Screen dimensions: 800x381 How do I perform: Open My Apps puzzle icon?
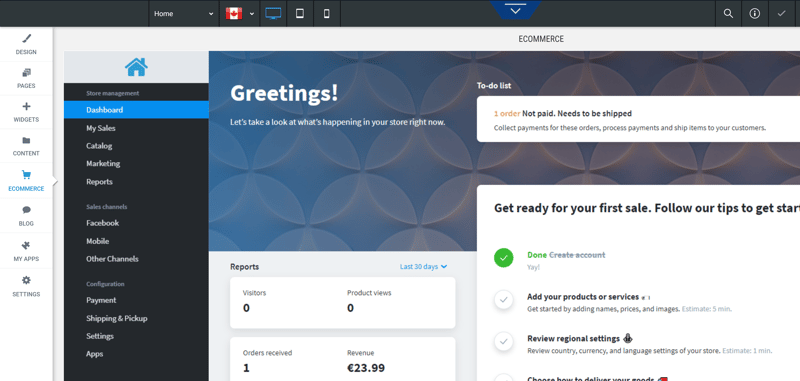(x=26, y=245)
